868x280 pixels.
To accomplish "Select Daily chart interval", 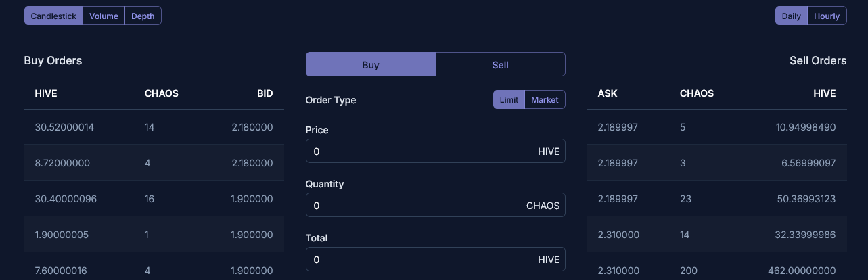I will point(791,16).
